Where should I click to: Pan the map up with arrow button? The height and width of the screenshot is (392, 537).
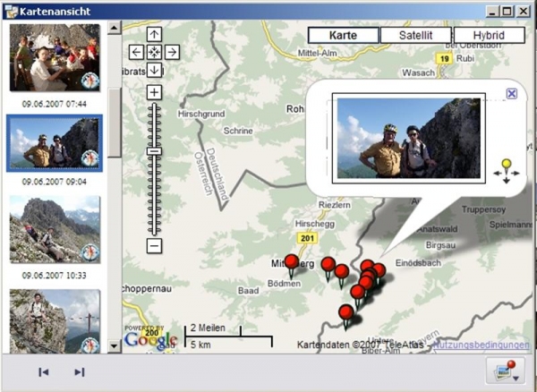click(154, 35)
